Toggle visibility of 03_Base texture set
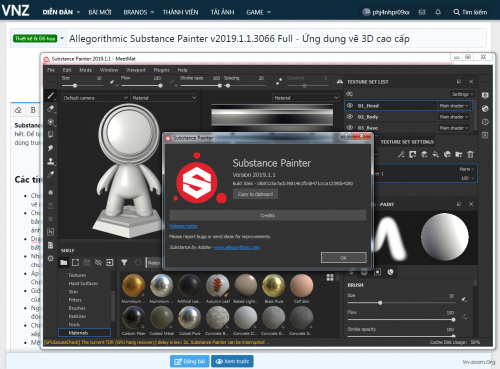500x369 pixels. [350, 128]
